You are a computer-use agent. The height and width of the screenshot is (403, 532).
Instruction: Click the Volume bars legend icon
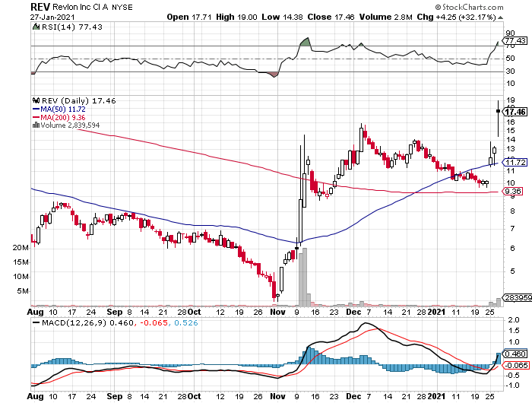[x=36, y=125]
